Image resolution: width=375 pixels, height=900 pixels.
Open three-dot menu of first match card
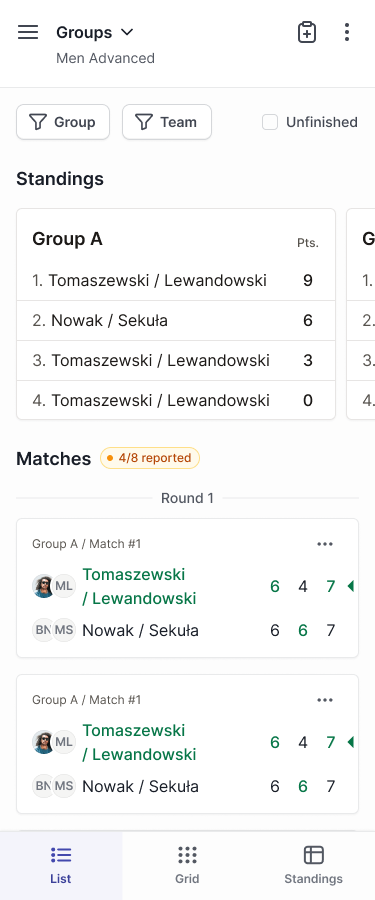tap(325, 544)
